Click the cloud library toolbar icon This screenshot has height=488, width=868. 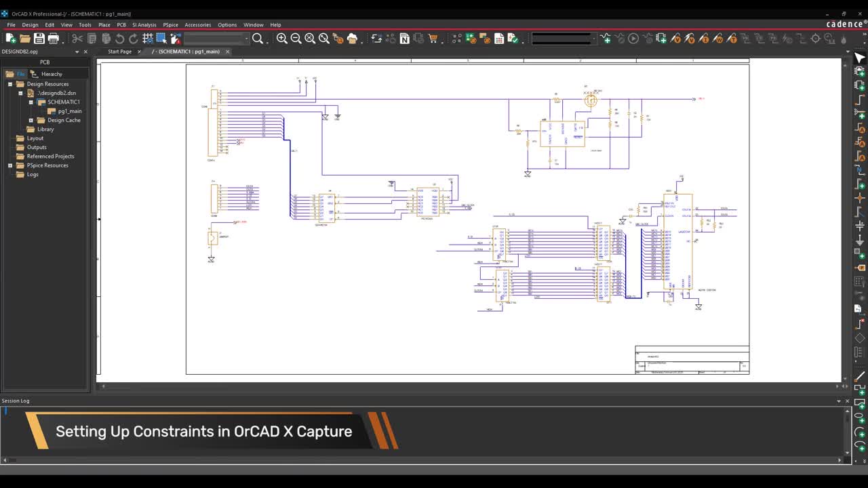click(x=352, y=39)
